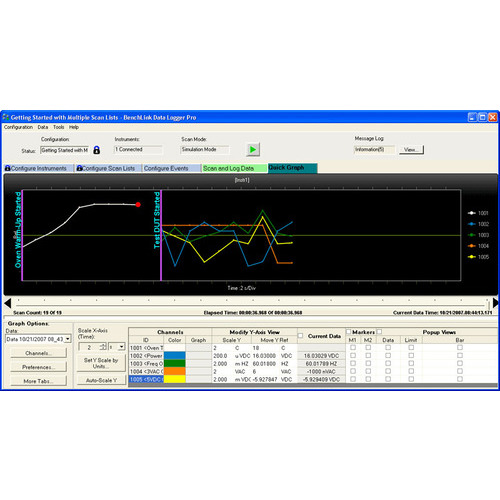Select the 1001 <Oven T channel ID cell
The image size is (500, 500).
pyautogui.click(x=146, y=348)
